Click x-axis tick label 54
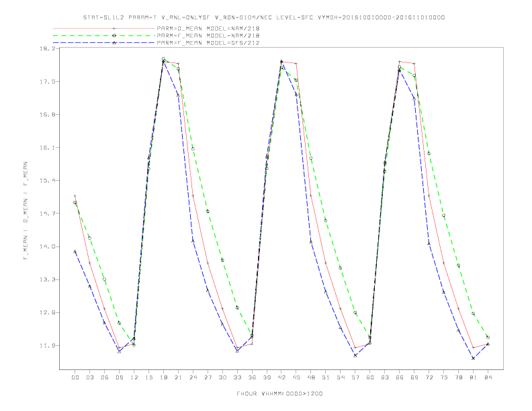 click(341, 377)
